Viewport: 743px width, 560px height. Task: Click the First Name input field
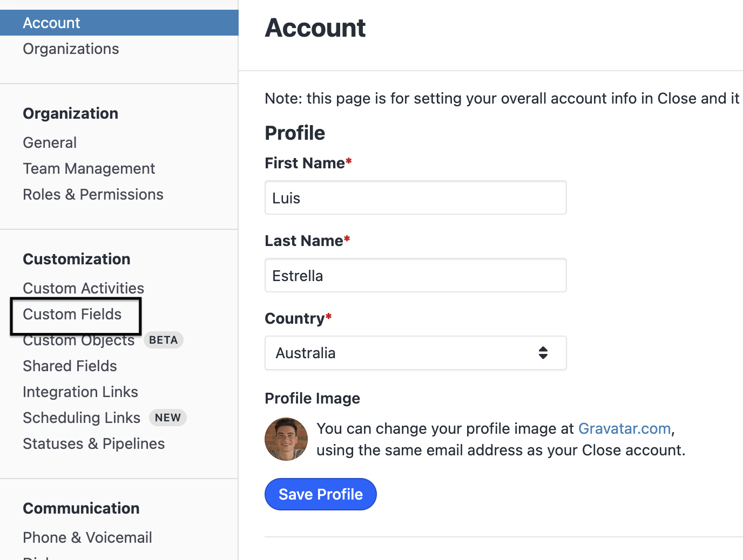tap(415, 198)
